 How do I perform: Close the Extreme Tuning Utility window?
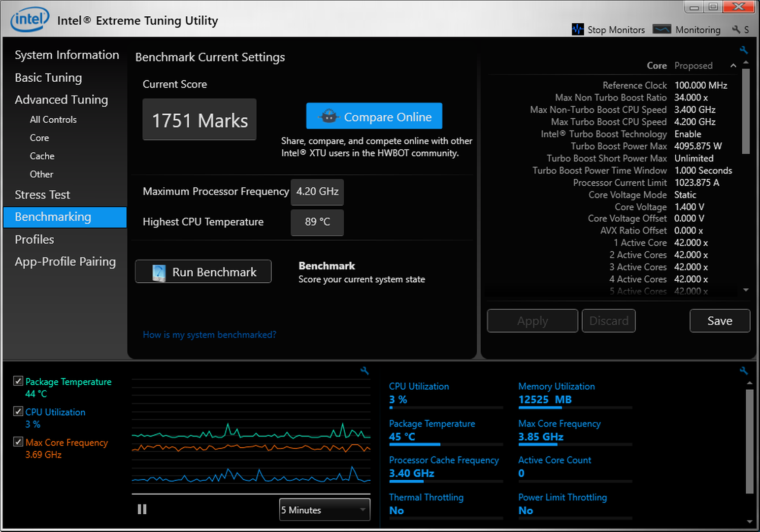(x=739, y=6)
